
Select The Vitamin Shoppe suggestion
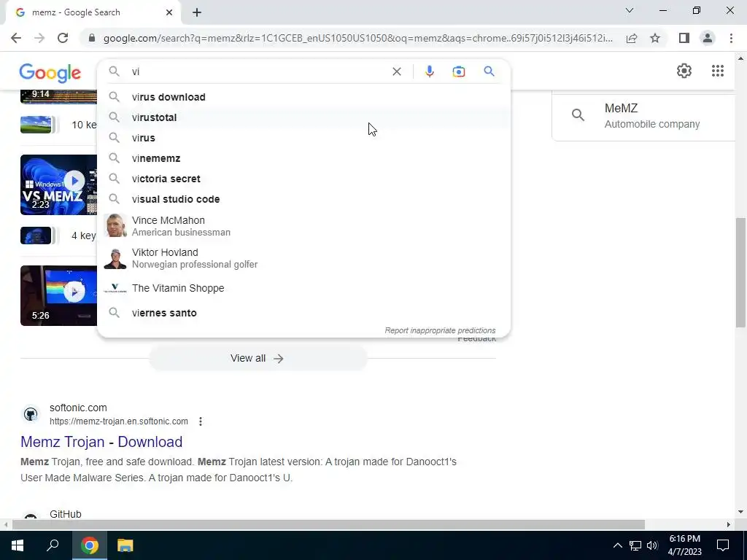304,289
